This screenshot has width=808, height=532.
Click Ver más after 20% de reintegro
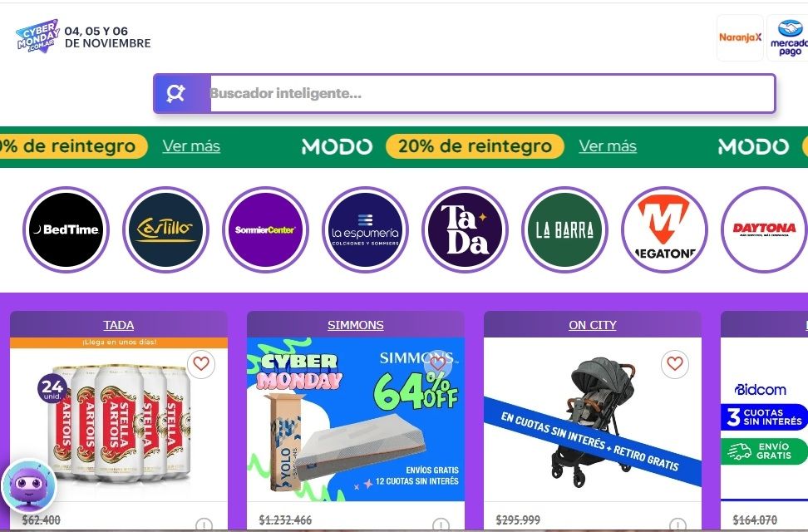coord(608,146)
